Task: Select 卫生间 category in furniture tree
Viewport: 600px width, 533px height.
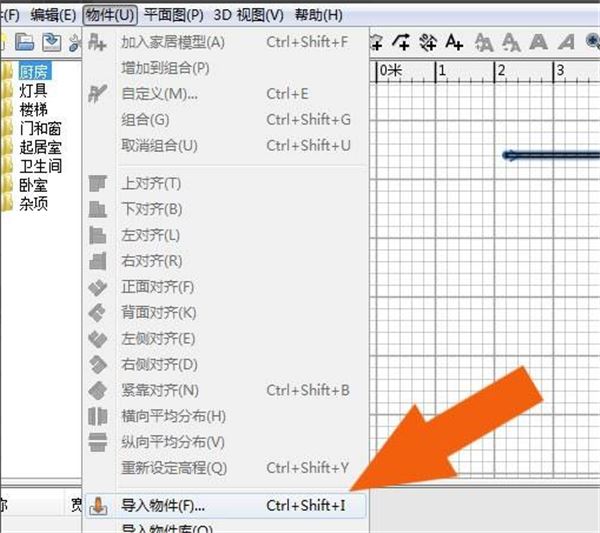Action: [x=40, y=166]
